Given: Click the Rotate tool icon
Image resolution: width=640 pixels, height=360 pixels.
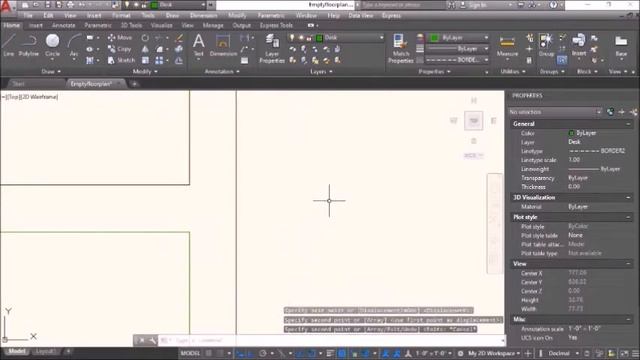Looking at the screenshot, I should pos(145,38).
